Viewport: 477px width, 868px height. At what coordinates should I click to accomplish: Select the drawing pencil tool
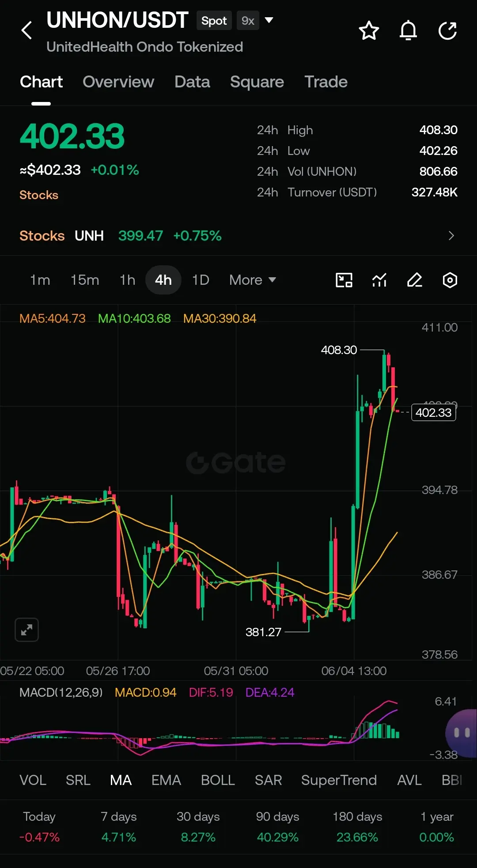point(415,280)
